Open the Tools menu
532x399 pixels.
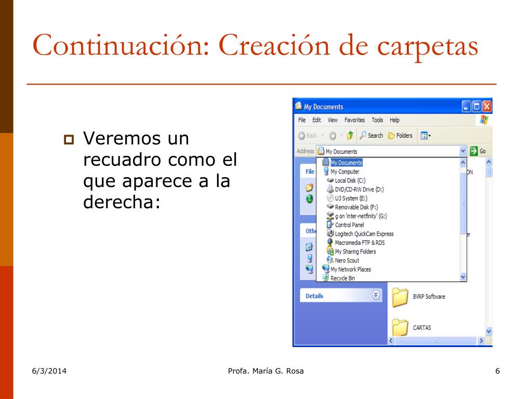point(377,120)
